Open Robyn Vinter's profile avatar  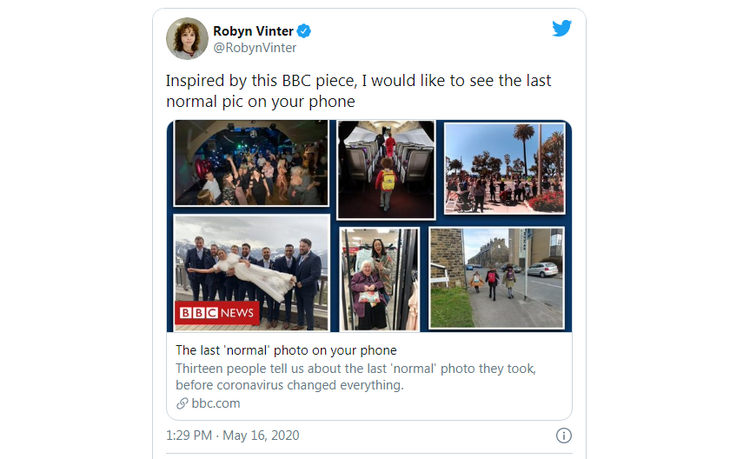click(x=187, y=38)
